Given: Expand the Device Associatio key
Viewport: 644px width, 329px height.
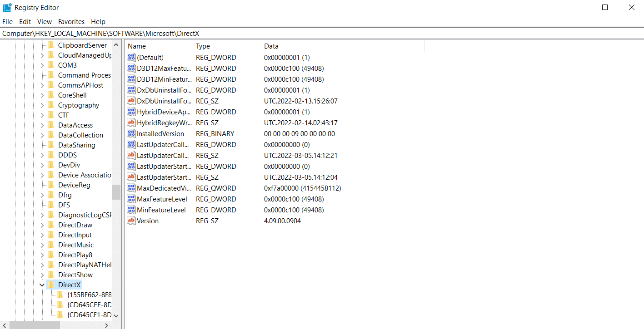Looking at the screenshot, I should (x=42, y=175).
